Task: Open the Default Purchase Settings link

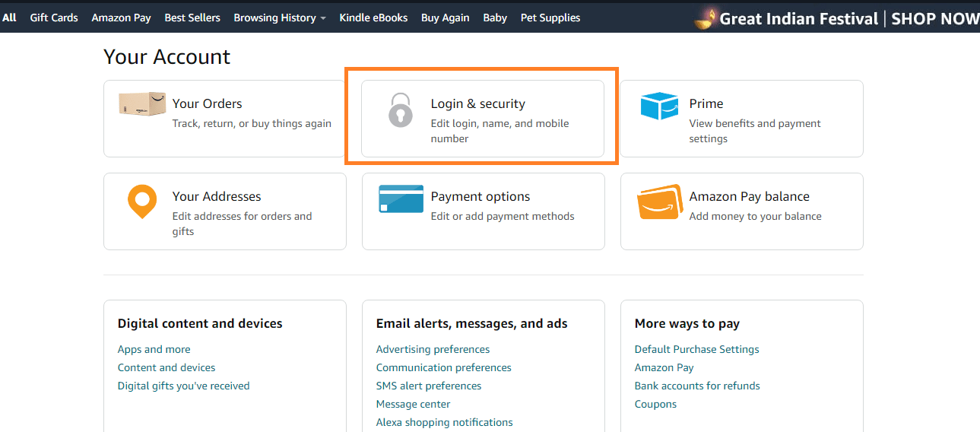Action: (x=697, y=349)
